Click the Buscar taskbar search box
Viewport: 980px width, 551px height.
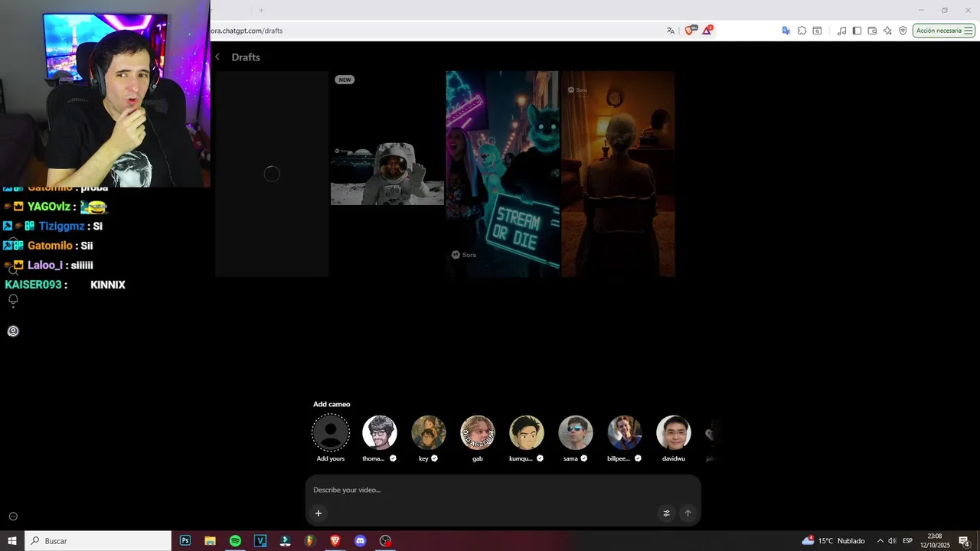[98, 541]
